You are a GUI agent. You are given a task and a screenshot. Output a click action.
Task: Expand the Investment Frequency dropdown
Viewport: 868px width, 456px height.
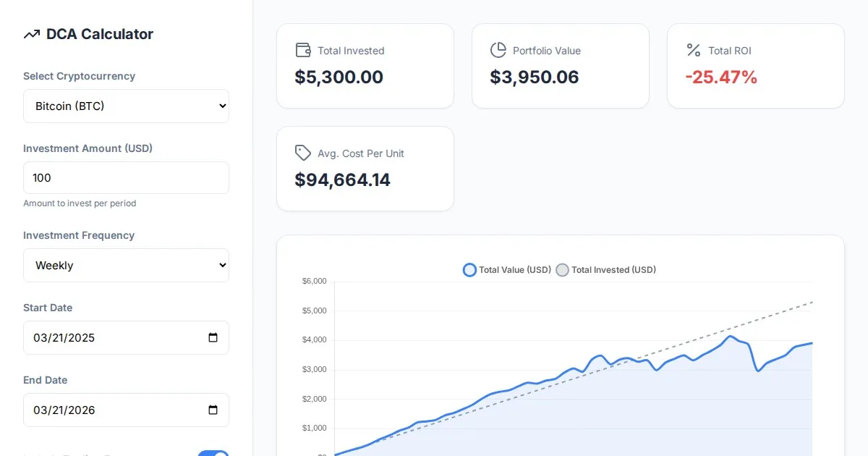click(x=126, y=265)
